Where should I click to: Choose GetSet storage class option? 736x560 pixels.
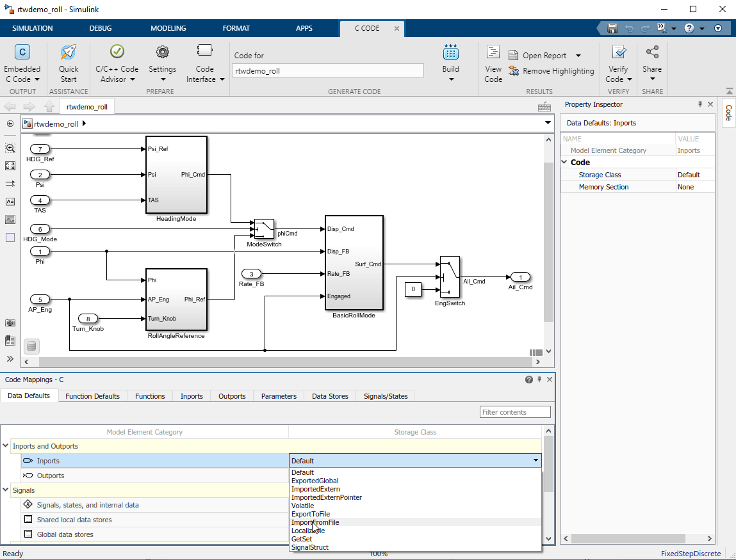(302, 539)
